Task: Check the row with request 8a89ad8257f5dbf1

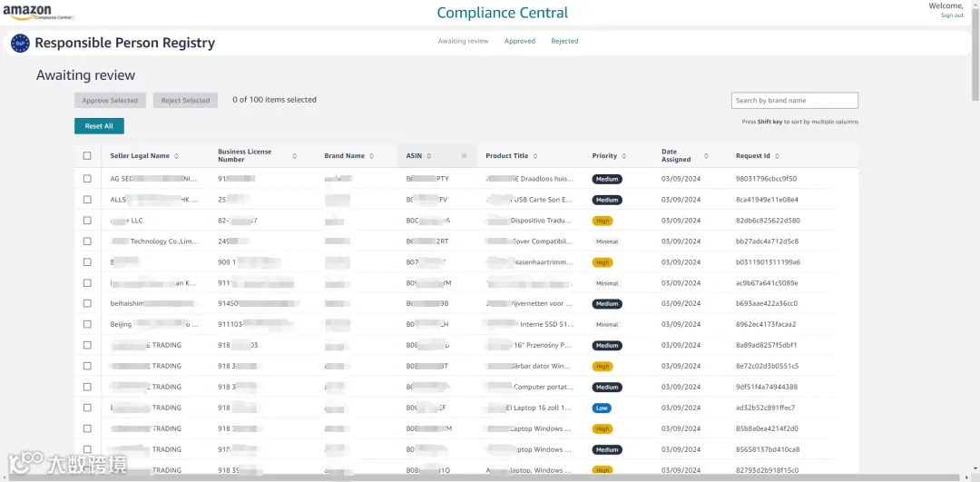Action: (x=87, y=345)
